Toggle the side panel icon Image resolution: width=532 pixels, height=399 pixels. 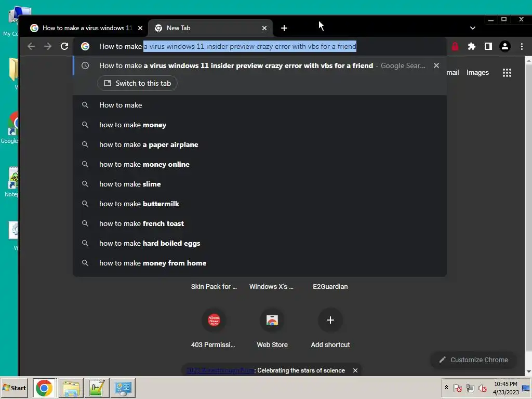pyautogui.click(x=488, y=46)
